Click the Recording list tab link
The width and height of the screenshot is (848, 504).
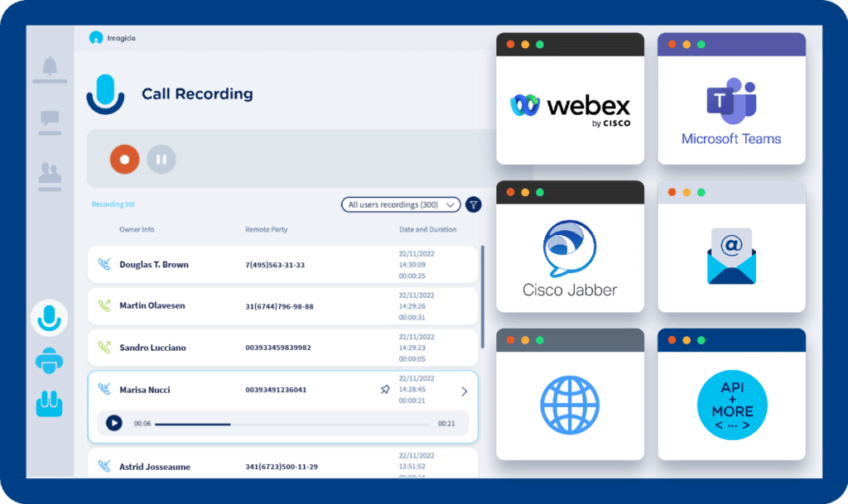pos(113,204)
